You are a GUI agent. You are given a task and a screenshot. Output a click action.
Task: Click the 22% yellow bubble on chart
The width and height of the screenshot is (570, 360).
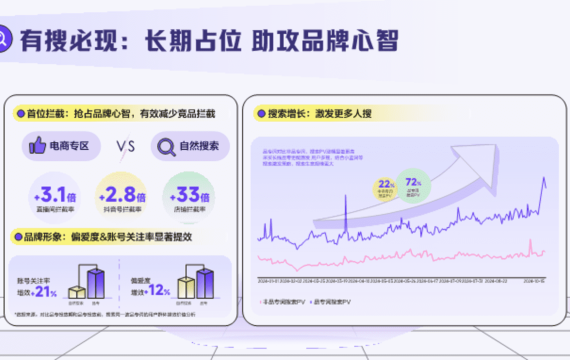(x=385, y=188)
